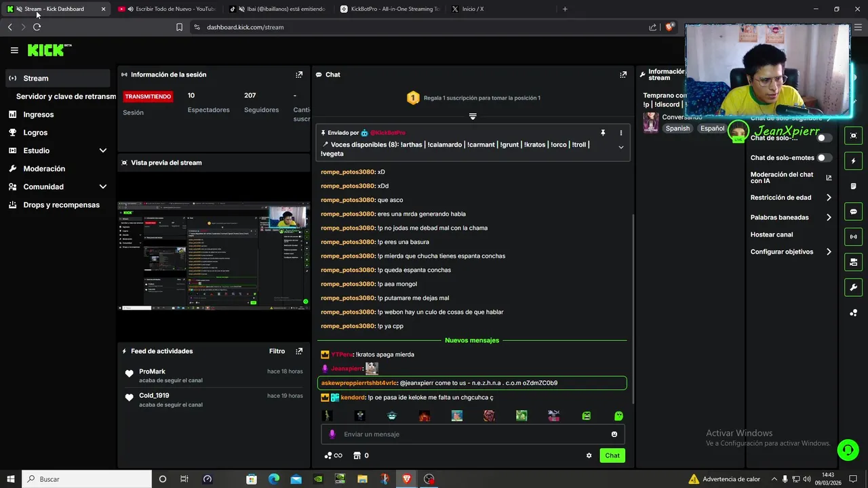Open the emoji picker in message box
This screenshot has width=868, height=488.
(x=614, y=434)
